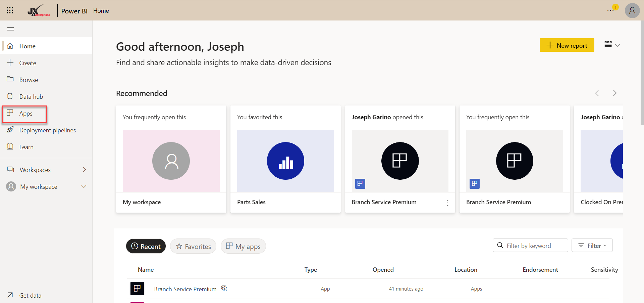This screenshot has height=303, width=644.
Task: Open the Parts Sales report card thumbnail
Action: (x=285, y=161)
